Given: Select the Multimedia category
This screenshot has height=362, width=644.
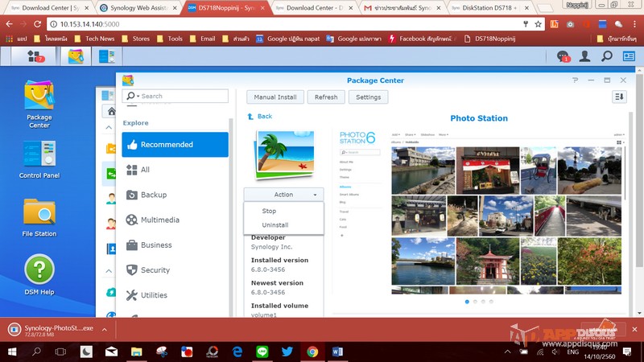Looking at the screenshot, I should (175, 220).
